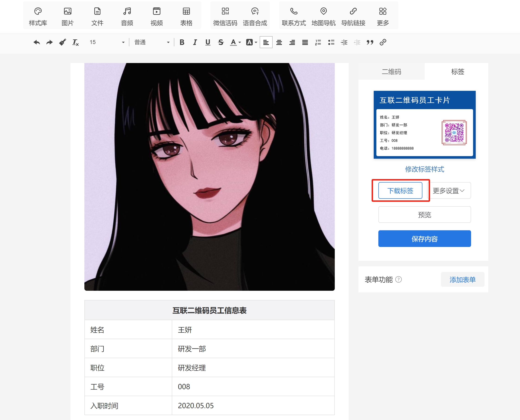Click the 预览 preview button
Image resolution: width=520 pixels, height=420 pixels.
424,214
